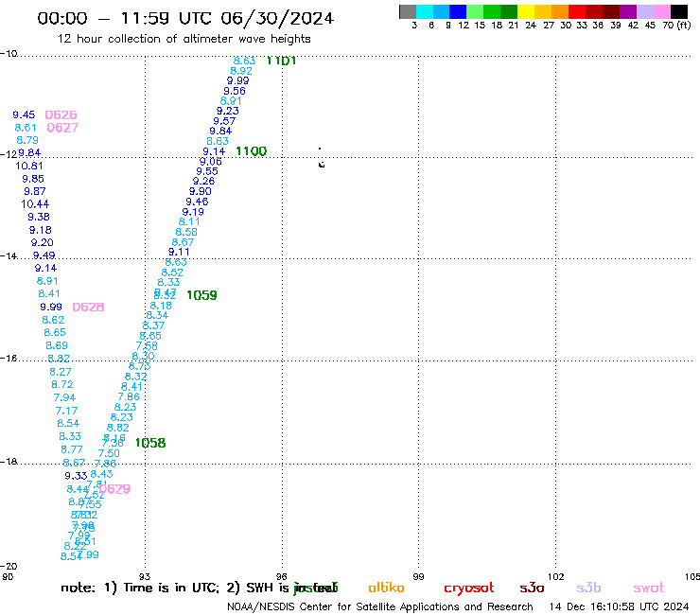Click the swot satellite legend label

(x=649, y=588)
